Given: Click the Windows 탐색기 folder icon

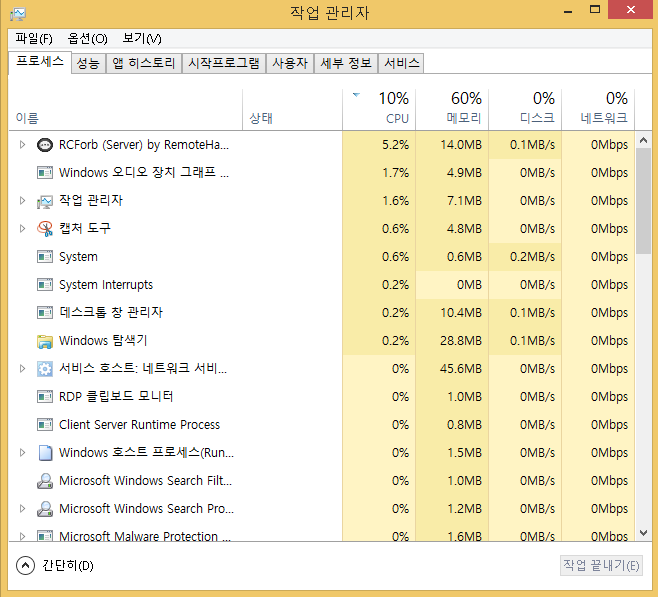Looking at the screenshot, I should click(x=45, y=341).
